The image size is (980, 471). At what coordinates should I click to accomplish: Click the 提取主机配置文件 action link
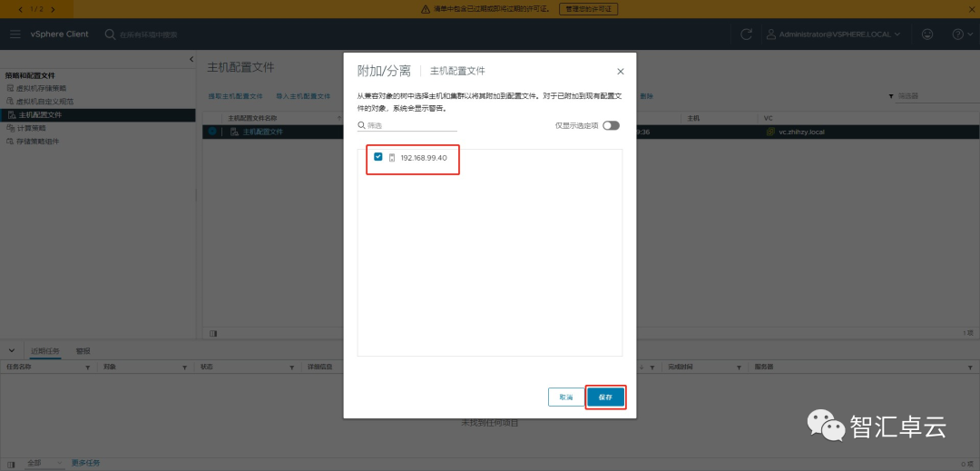[236, 96]
